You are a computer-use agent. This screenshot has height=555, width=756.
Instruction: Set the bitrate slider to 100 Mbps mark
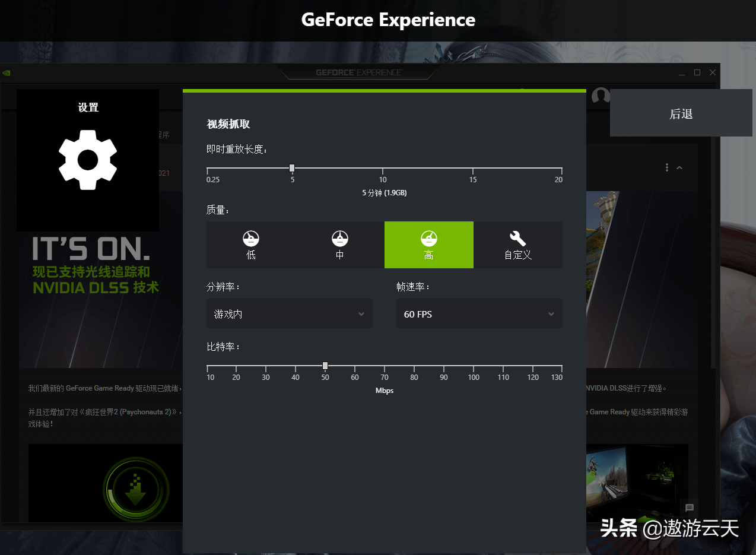tap(474, 366)
